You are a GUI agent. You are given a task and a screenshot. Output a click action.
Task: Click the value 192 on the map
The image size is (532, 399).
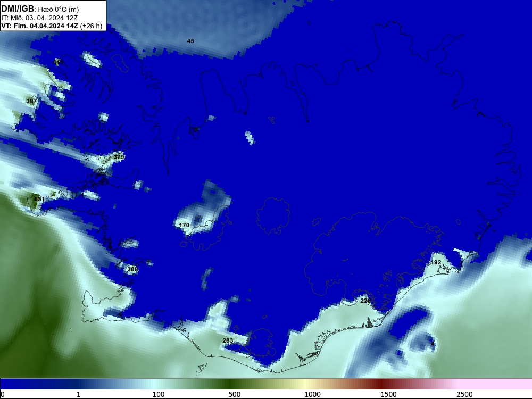click(436, 262)
